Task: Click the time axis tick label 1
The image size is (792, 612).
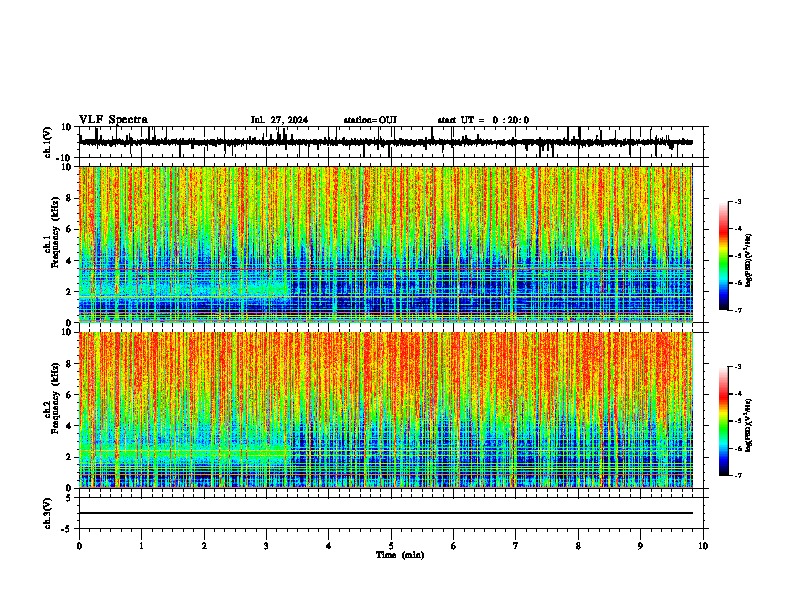Action: [141, 546]
